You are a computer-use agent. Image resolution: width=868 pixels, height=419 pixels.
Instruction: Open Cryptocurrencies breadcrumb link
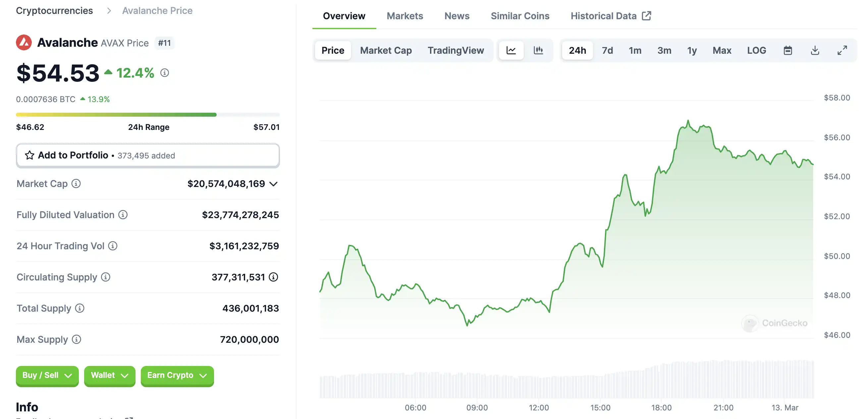(x=54, y=11)
